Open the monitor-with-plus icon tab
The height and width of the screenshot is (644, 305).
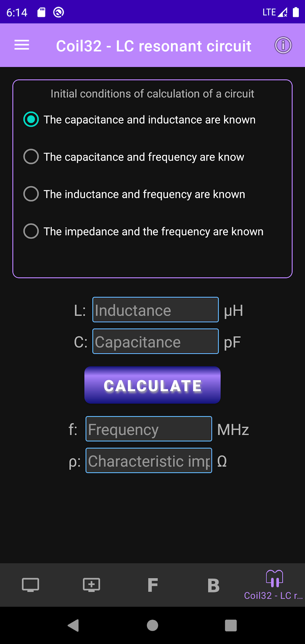(91, 585)
